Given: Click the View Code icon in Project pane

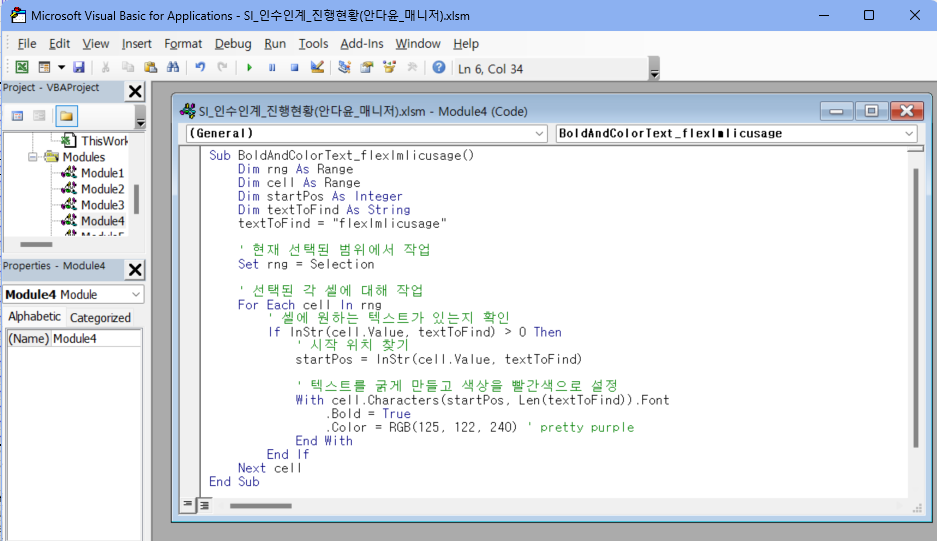Looking at the screenshot, I should [x=17, y=116].
